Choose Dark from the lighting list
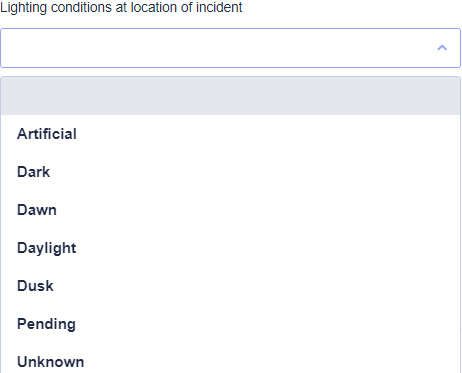 pyautogui.click(x=231, y=172)
